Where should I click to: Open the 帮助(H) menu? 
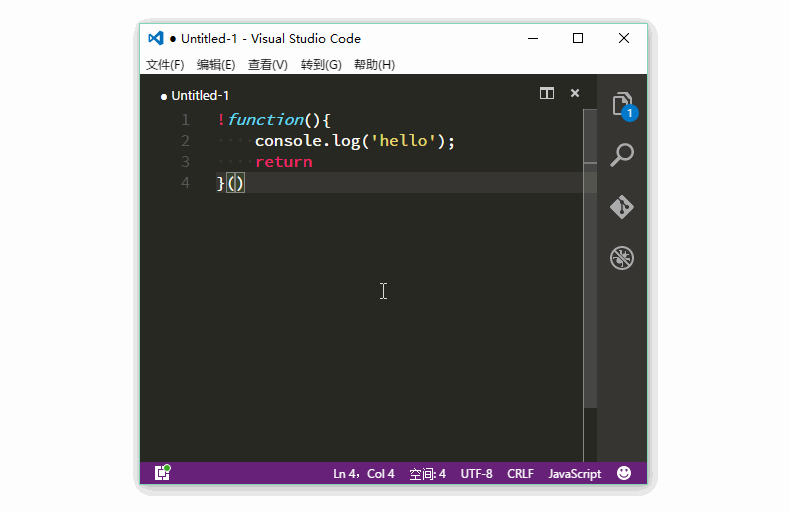tap(374, 65)
